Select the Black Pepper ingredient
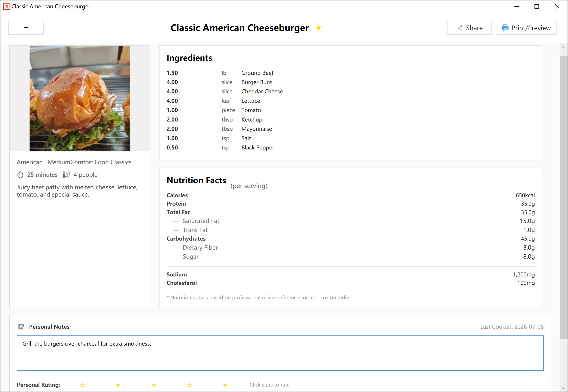This screenshot has width=568, height=392. tap(258, 148)
